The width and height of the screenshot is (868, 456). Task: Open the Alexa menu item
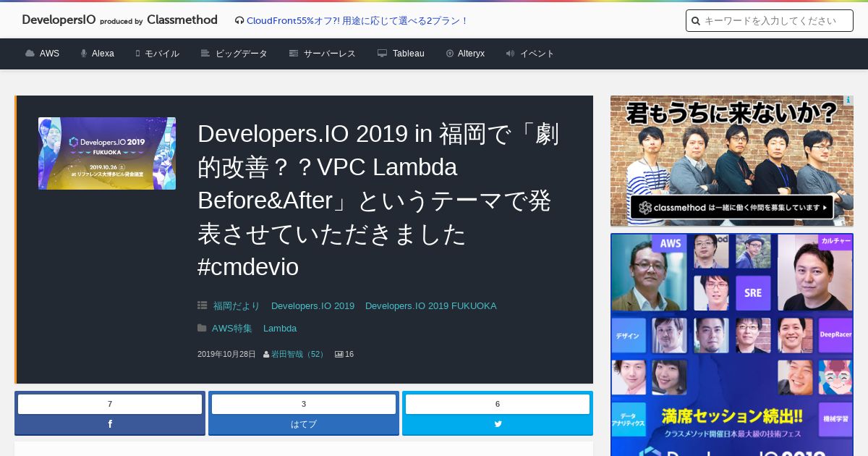point(98,54)
